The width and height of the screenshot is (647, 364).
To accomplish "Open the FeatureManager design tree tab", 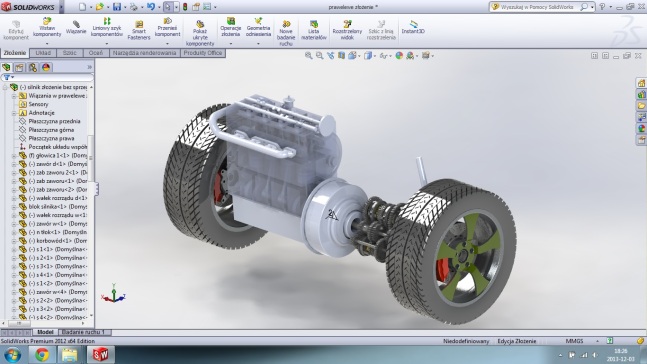I will pos(7,67).
